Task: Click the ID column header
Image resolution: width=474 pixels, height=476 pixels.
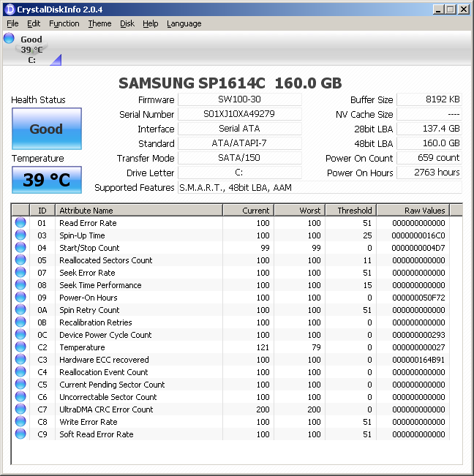Action: (x=42, y=211)
